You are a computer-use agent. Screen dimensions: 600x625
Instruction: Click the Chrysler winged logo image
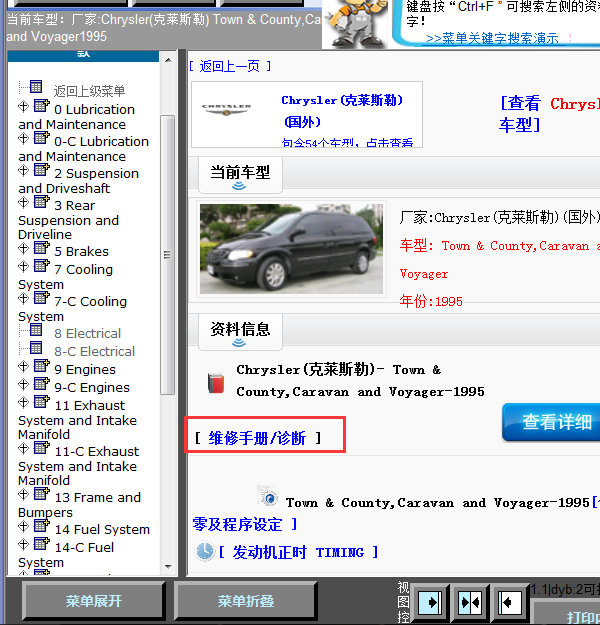tap(226, 109)
